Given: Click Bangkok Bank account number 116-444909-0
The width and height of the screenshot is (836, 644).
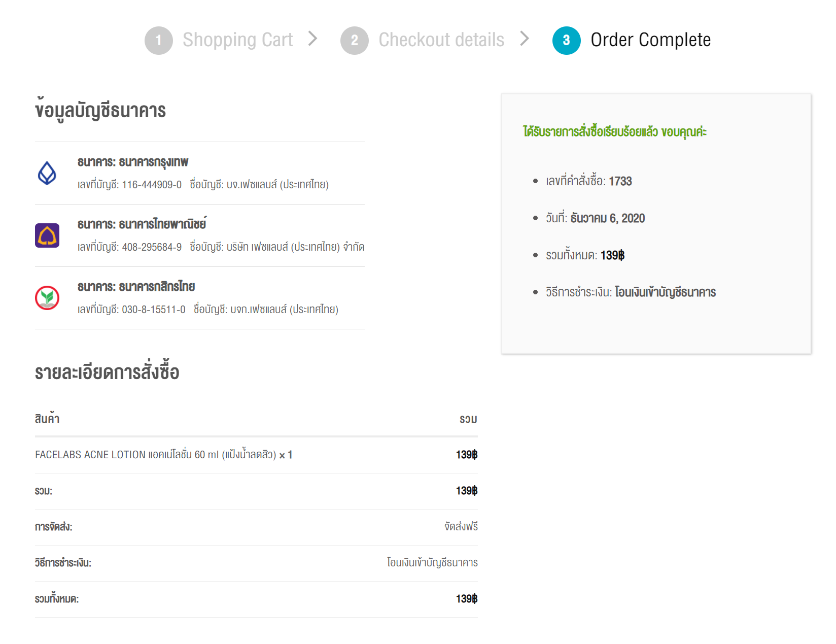Looking at the screenshot, I should (x=152, y=185).
